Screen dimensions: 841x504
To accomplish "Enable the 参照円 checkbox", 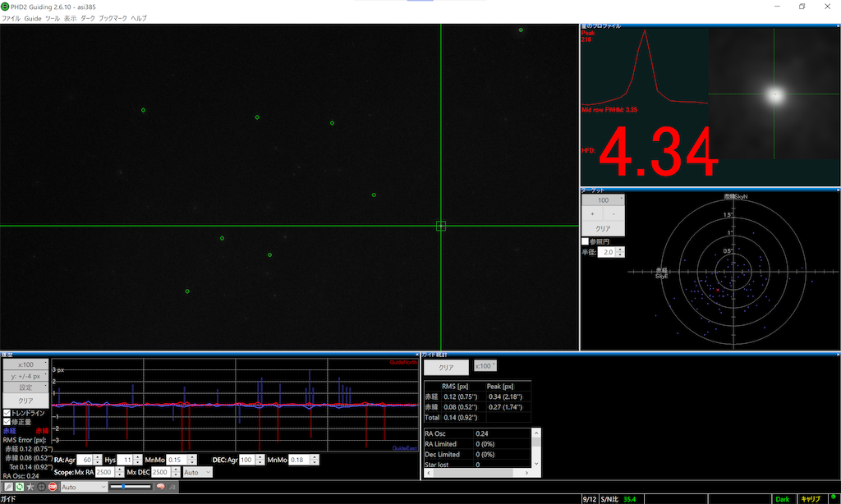I will [585, 241].
